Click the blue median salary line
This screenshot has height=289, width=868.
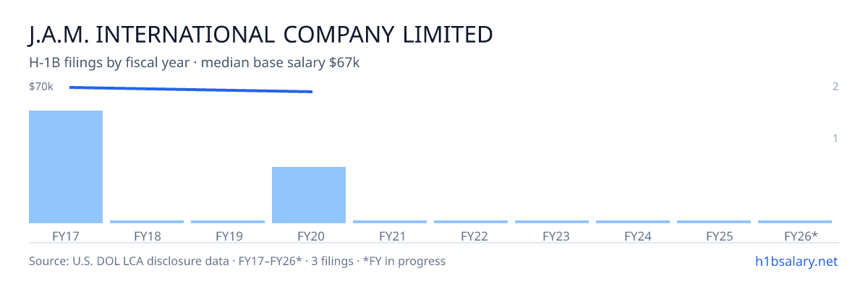point(191,90)
